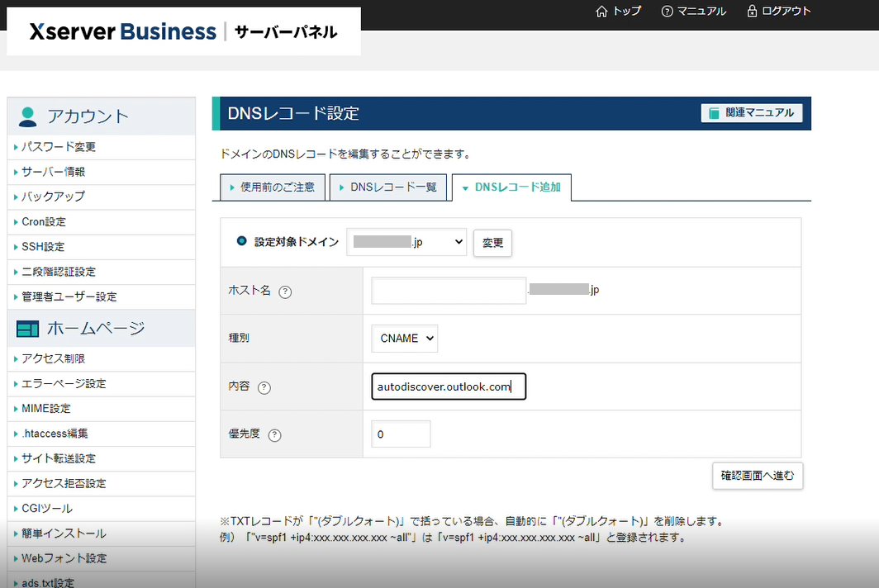Click the Xserver Business logo
Image resolution: width=879 pixels, height=588 pixels.
tap(123, 32)
